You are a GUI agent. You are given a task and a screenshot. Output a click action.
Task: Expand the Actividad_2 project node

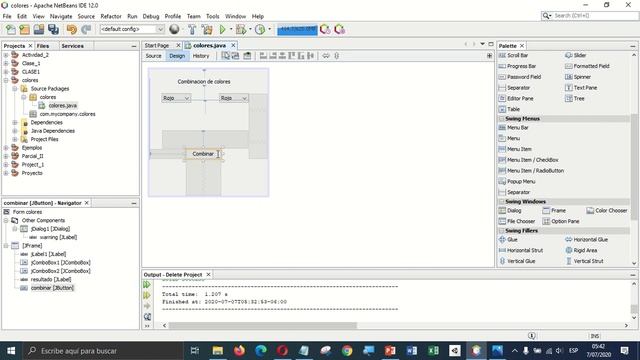pyautogui.click(x=6, y=55)
